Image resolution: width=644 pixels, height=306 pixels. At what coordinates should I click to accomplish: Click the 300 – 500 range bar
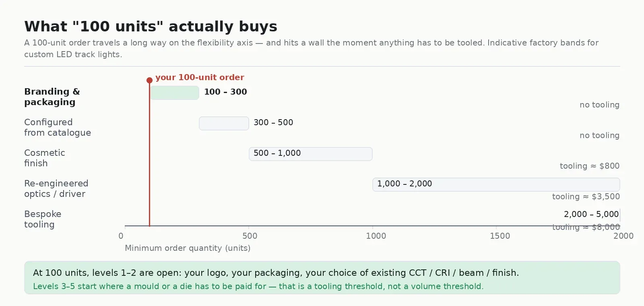pos(224,123)
